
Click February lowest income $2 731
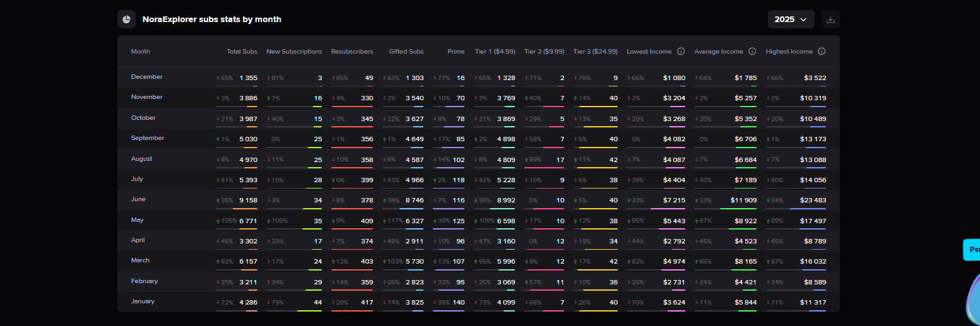(674, 282)
